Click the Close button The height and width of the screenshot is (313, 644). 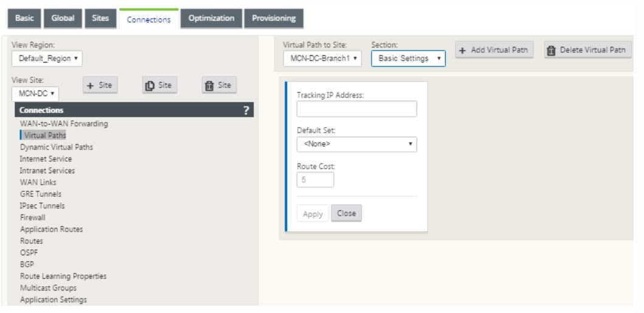tap(346, 213)
